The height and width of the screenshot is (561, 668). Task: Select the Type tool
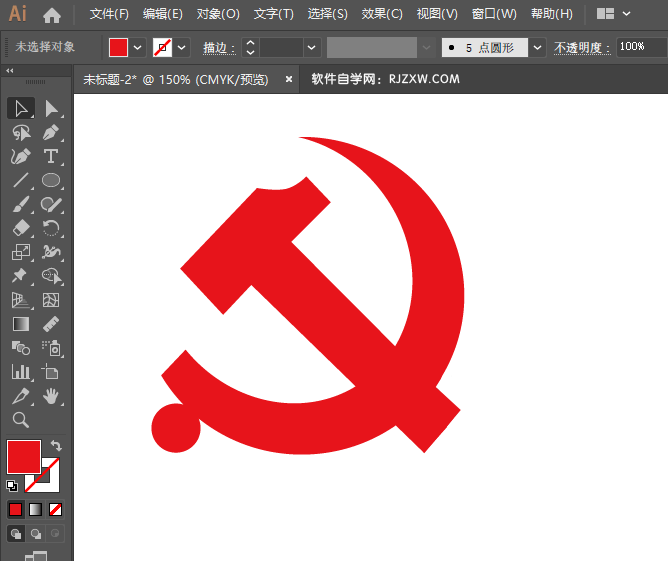point(51,156)
